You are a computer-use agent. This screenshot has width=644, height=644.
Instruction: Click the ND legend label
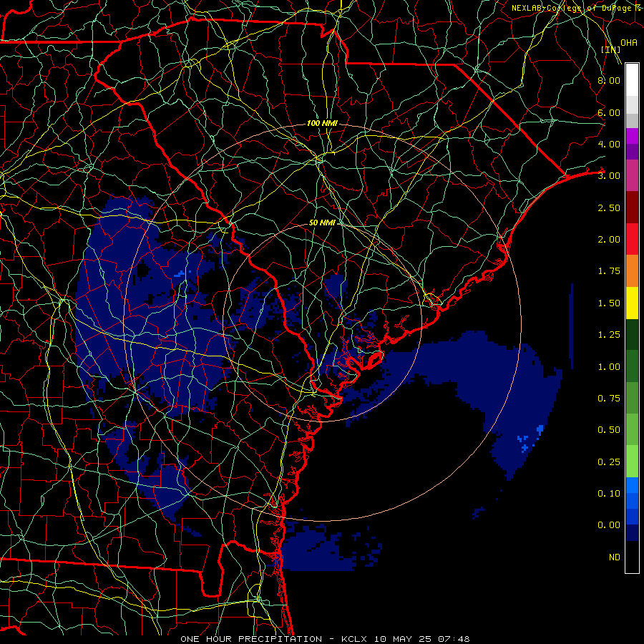click(615, 557)
